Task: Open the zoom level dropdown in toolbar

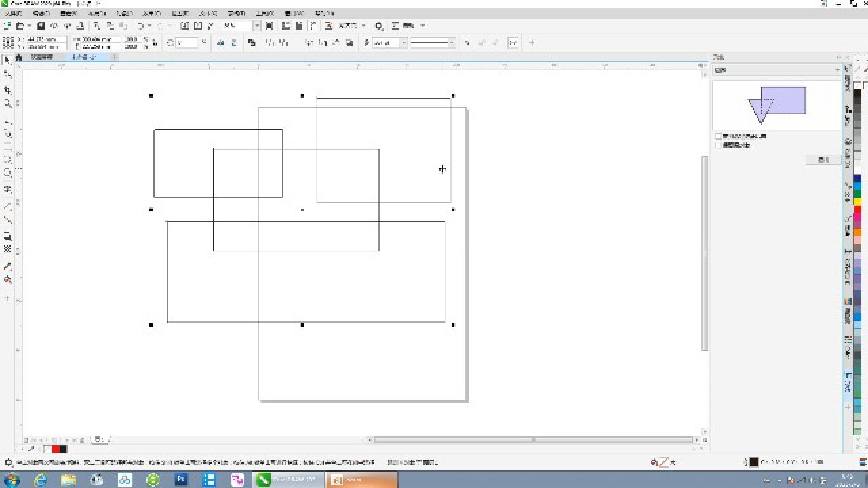Action: [257, 26]
